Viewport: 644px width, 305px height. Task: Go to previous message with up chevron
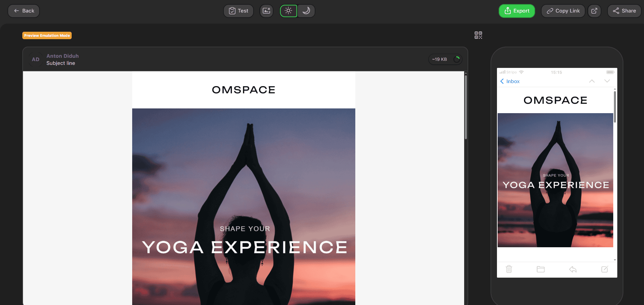(592, 81)
